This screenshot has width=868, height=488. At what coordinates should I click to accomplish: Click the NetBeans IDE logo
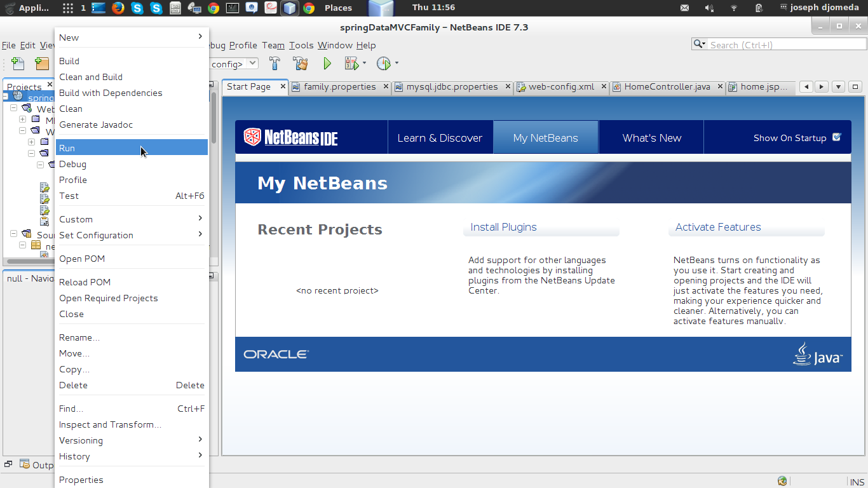coord(291,137)
